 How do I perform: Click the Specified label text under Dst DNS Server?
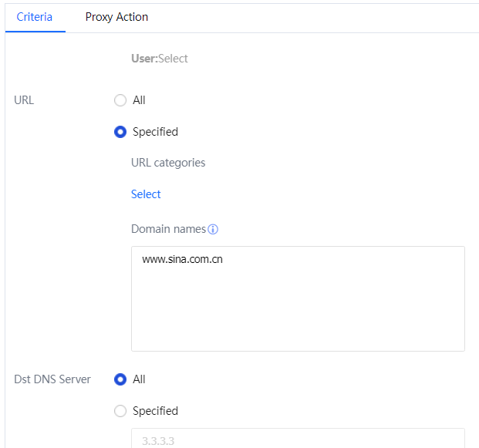155,411
